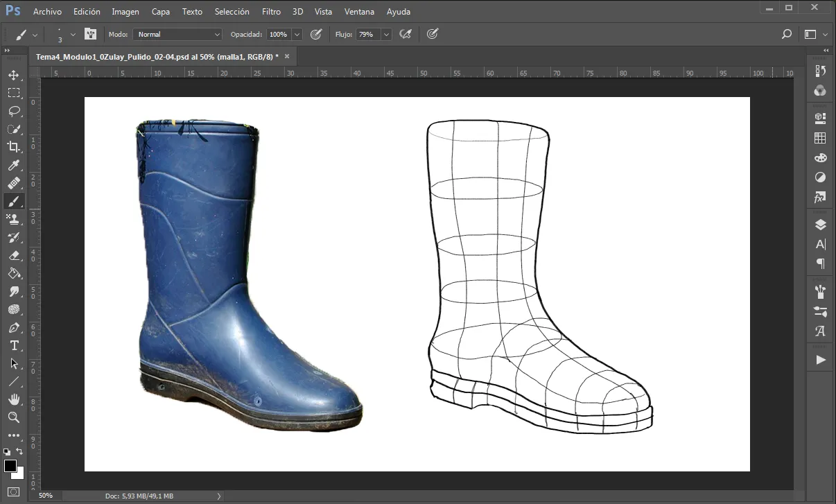Open the brush preset picker arrow

click(73, 35)
